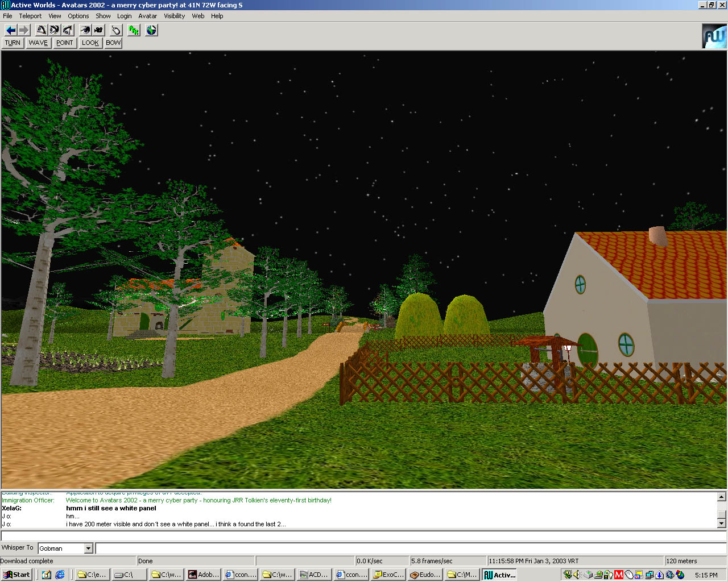Click the blue Back arrow icon

click(x=11, y=30)
